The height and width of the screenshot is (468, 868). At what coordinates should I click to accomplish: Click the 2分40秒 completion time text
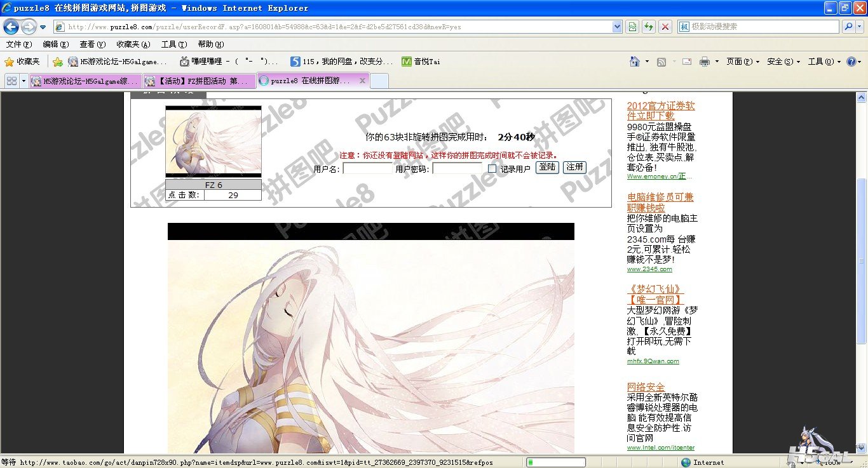516,137
